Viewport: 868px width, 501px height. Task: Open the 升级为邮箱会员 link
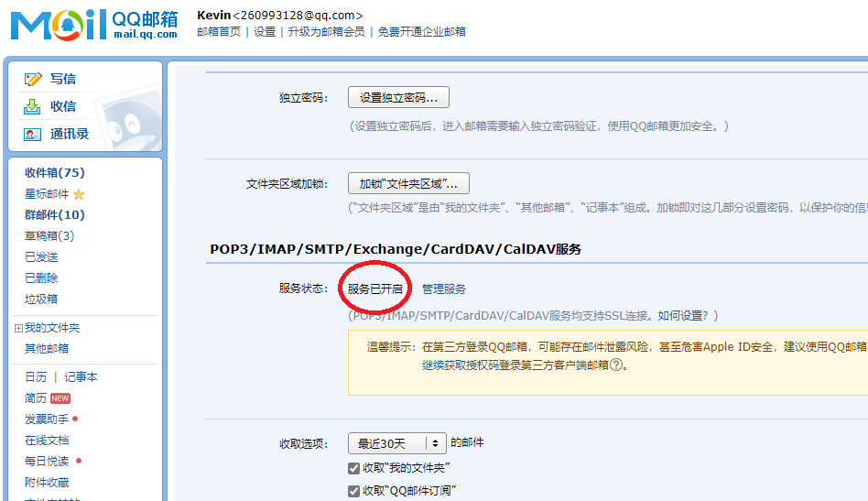click(325, 31)
